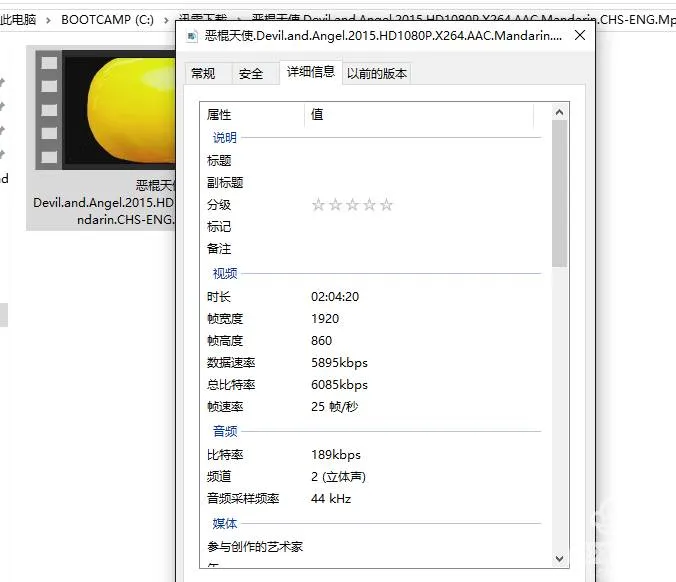Click the 说明 section header
Viewport: 676px width, 582px height.
click(x=225, y=138)
